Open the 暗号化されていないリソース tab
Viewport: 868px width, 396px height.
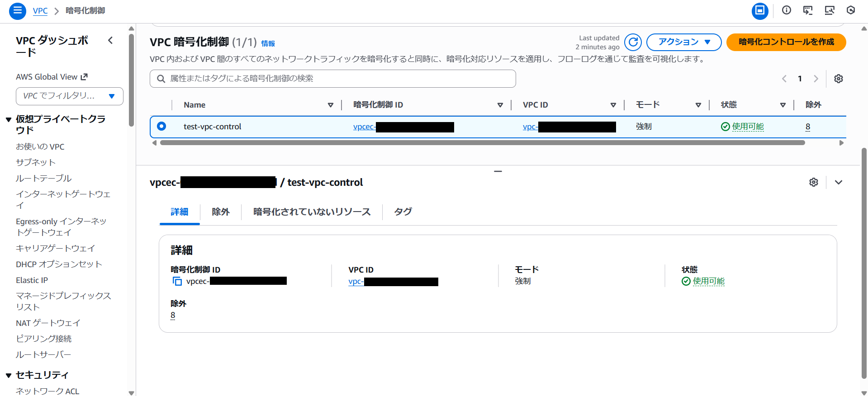[x=312, y=212]
